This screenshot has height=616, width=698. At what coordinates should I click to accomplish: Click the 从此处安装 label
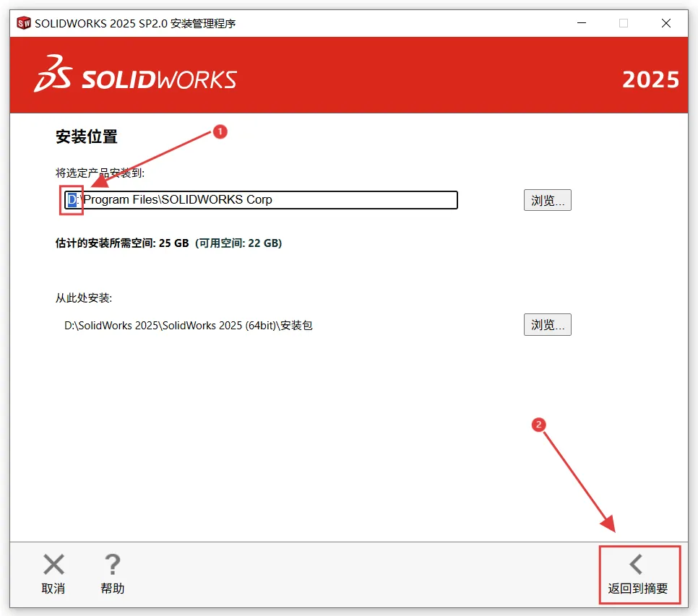(x=84, y=298)
